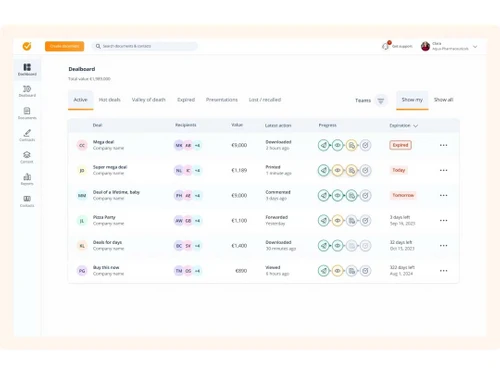The image size is (500, 375).
Task: Click the €1,189 value cell
Action: pyautogui.click(x=239, y=170)
